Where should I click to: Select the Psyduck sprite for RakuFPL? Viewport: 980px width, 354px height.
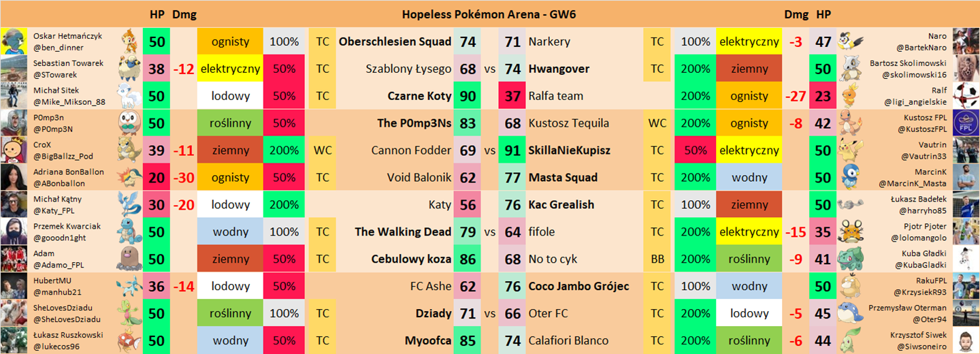tap(851, 286)
